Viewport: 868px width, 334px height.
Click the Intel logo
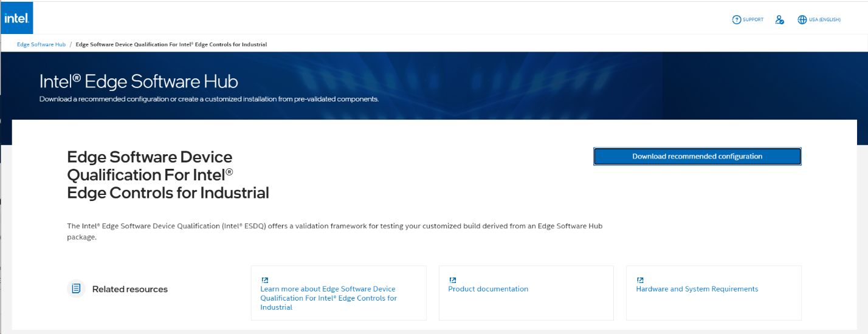point(16,18)
